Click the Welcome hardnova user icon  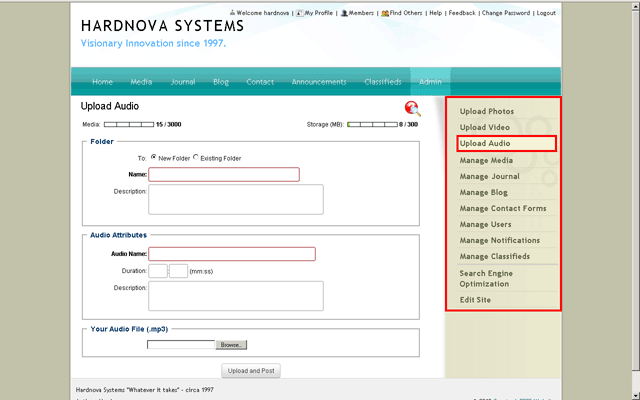click(233, 13)
